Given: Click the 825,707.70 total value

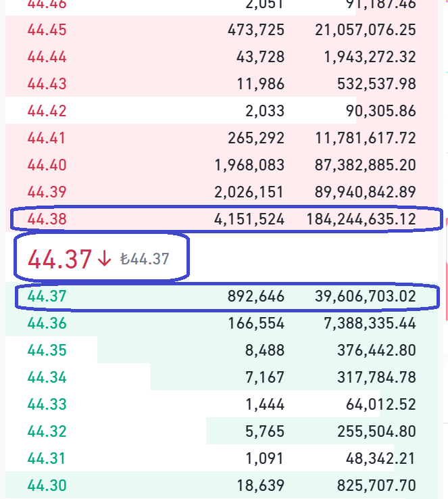Looking at the screenshot, I should 376,485.
